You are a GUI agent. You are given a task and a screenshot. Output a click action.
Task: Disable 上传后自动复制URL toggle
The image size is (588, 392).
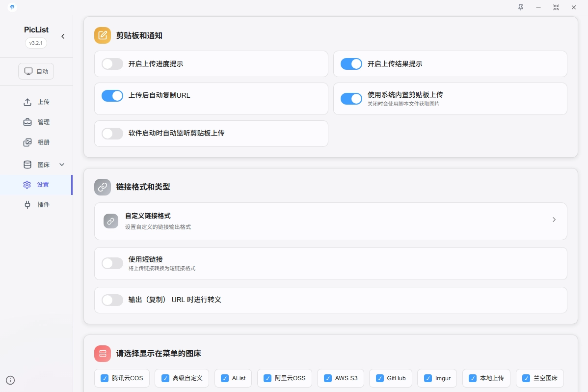(x=112, y=96)
